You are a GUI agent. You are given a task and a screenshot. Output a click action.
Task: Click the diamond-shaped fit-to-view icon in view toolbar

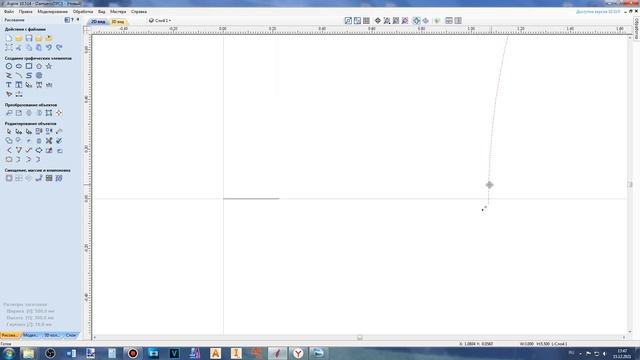click(x=378, y=20)
